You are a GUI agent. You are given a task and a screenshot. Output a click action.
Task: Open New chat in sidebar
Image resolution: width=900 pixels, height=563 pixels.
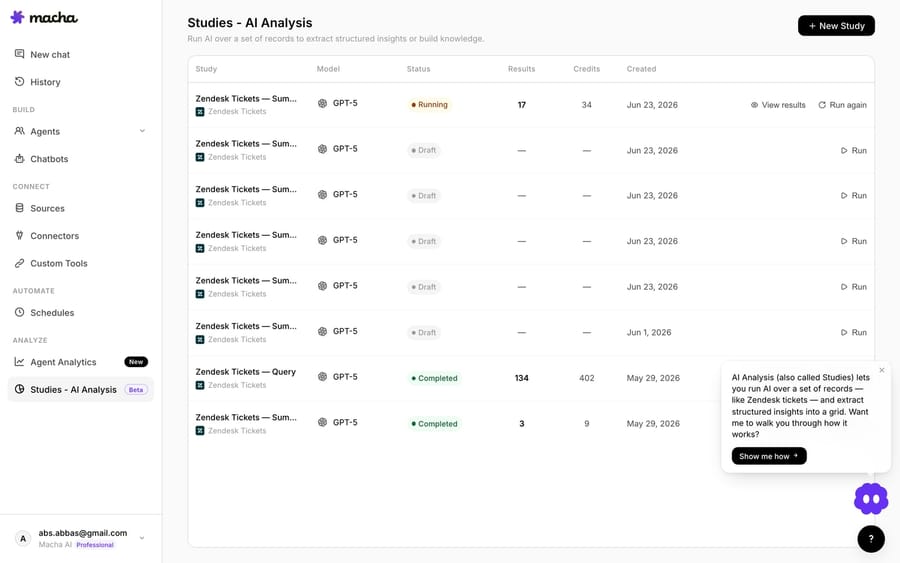80,55
